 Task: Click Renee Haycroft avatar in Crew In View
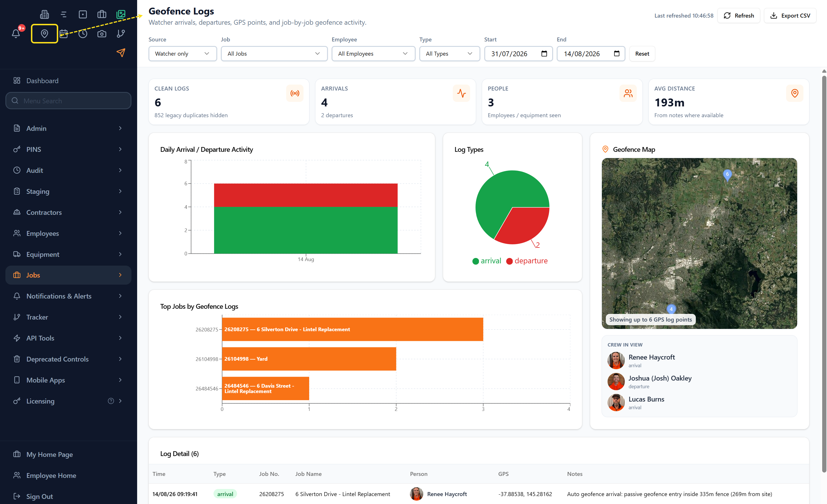click(x=616, y=360)
